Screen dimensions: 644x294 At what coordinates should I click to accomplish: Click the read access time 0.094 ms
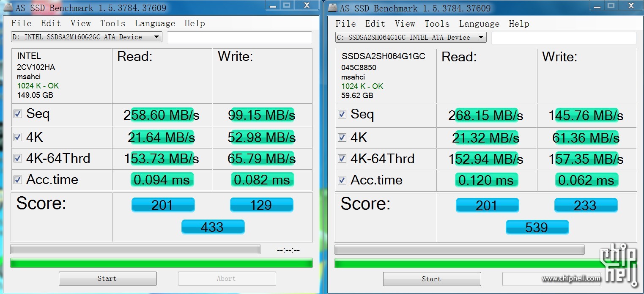tap(162, 180)
